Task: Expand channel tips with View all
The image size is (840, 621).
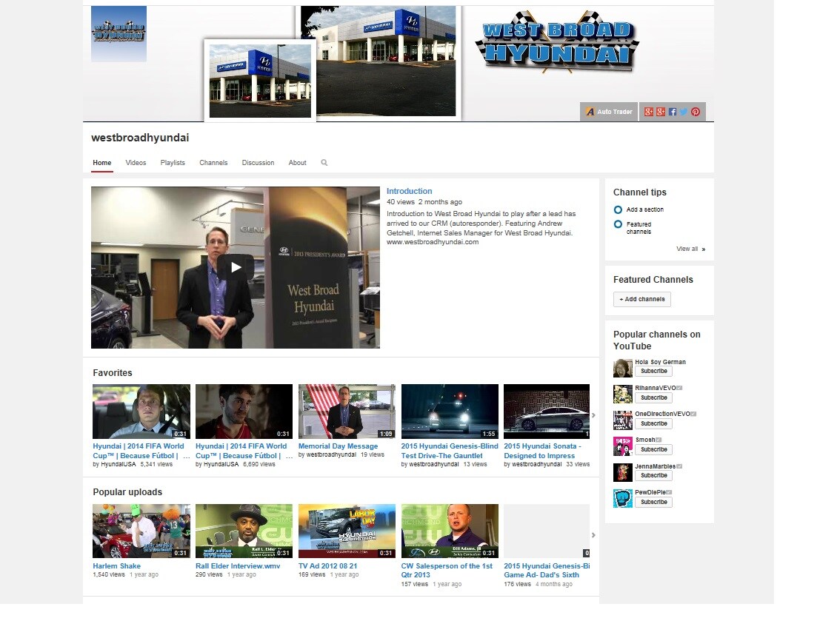Action: 690,249
